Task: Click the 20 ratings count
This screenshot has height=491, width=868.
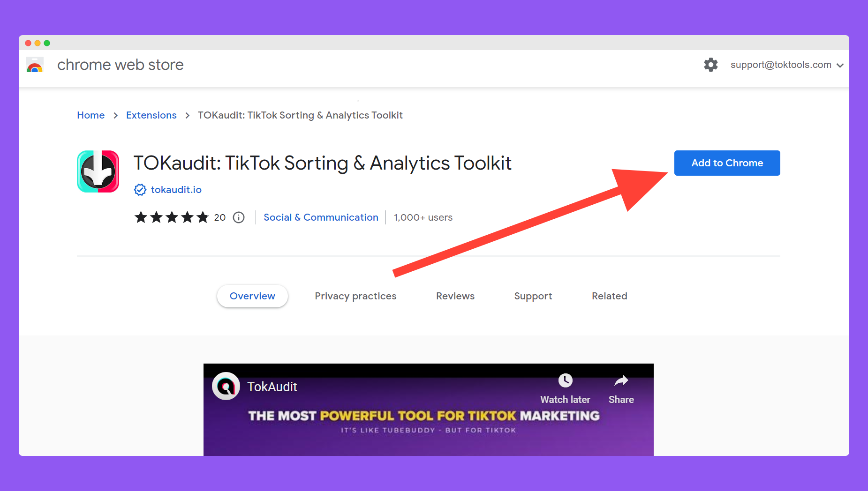Action: pyautogui.click(x=219, y=217)
